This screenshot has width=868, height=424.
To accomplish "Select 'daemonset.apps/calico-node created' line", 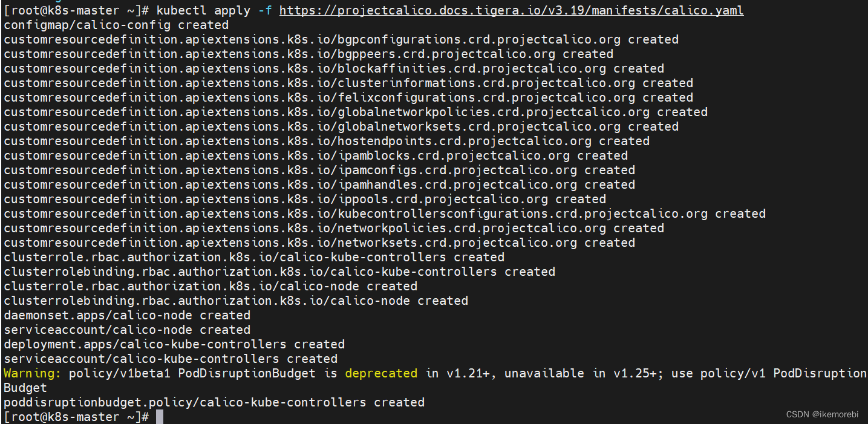I will (127, 315).
